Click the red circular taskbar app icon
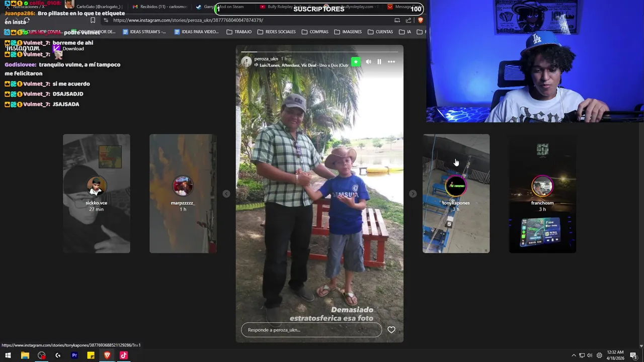644x362 pixels. click(41, 355)
